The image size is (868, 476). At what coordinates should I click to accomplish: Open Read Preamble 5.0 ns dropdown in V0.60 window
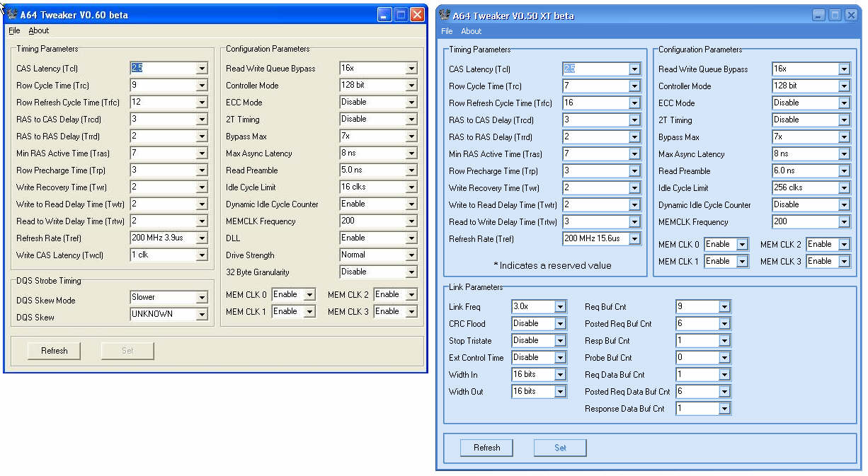[411, 170]
